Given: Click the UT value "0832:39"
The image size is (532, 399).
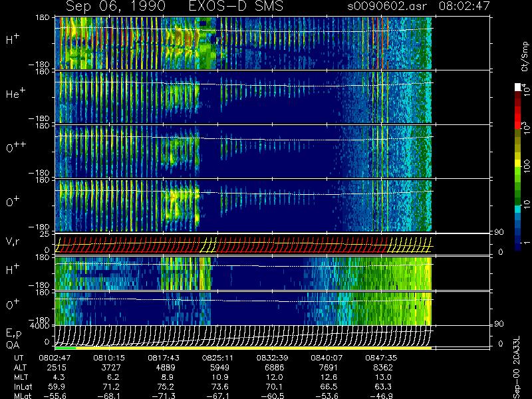Looking at the screenshot, I should click(x=273, y=358).
